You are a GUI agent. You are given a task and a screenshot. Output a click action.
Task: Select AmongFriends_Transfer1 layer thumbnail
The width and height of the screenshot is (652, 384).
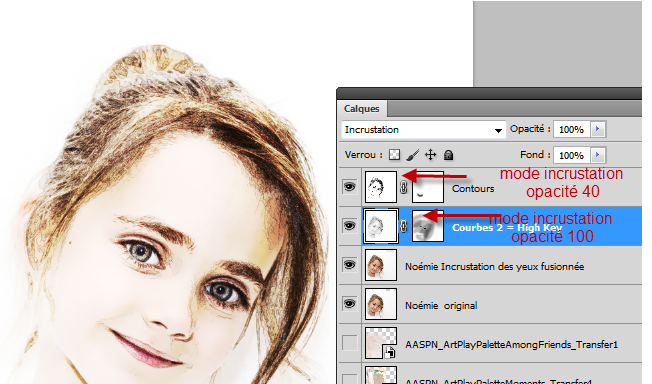pos(381,343)
